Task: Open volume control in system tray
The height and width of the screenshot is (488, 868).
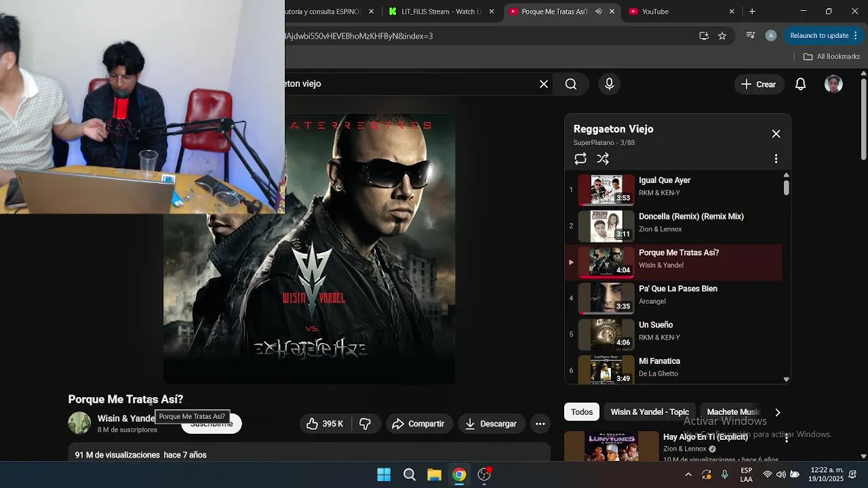Action: (781, 474)
